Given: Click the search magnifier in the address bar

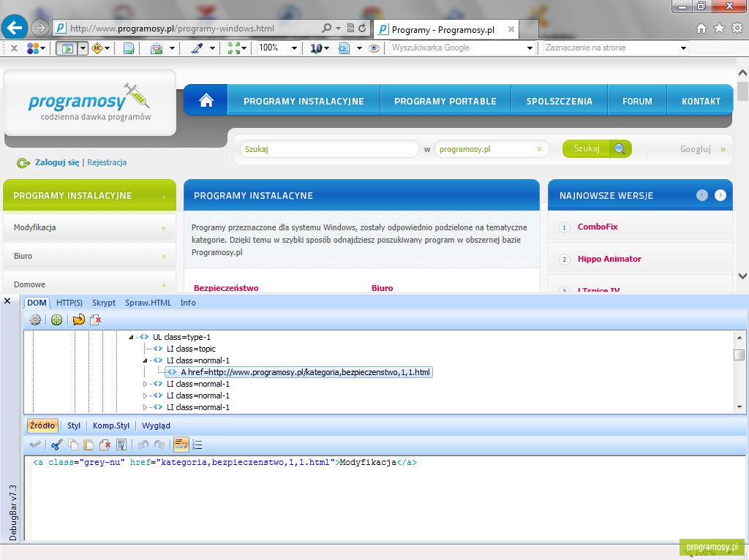Looking at the screenshot, I should (327, 29).
